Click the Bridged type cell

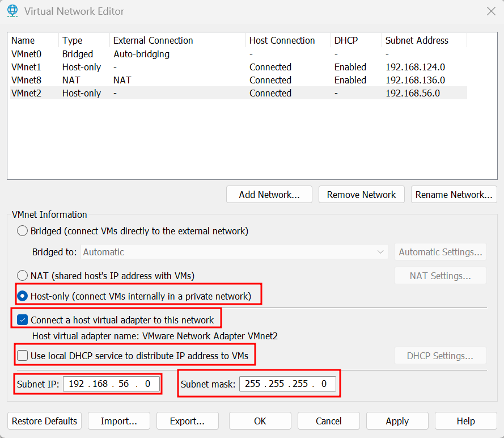click(78, 54)
